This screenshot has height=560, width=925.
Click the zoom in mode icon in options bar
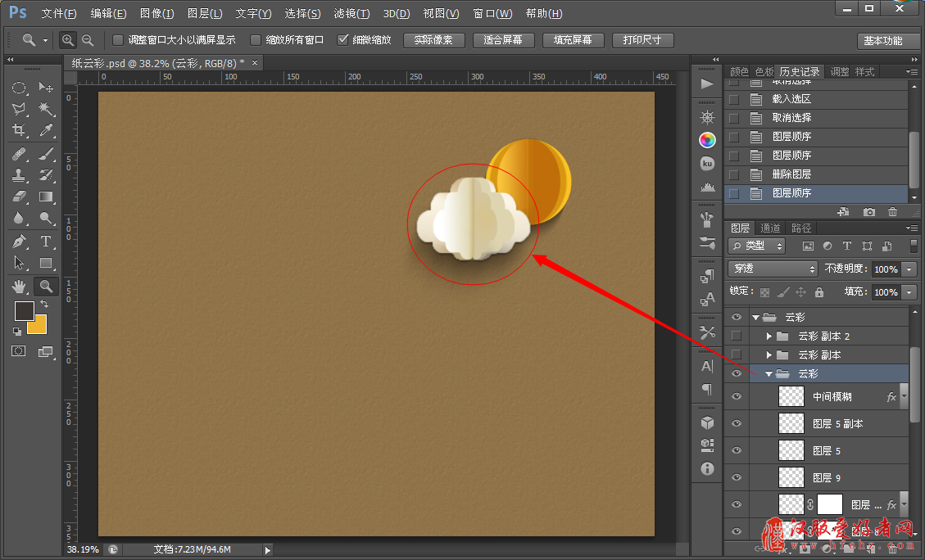[x=68, y=40]
